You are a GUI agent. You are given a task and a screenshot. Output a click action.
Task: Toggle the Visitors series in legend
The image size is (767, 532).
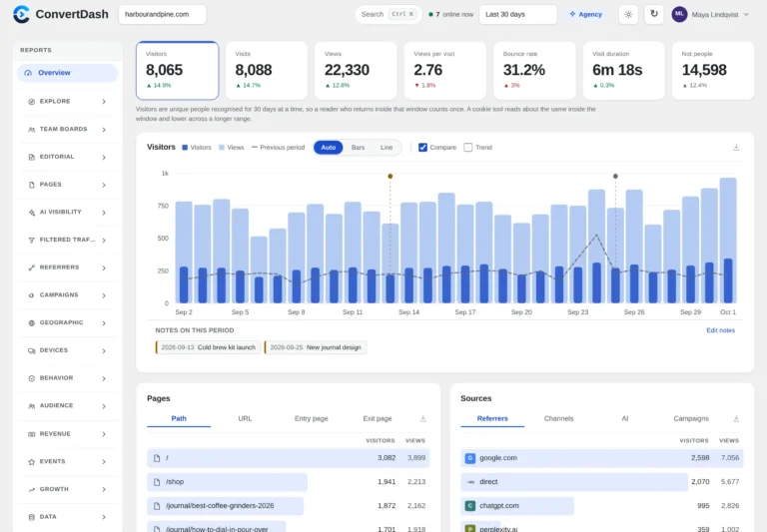(x=197, y=147)
